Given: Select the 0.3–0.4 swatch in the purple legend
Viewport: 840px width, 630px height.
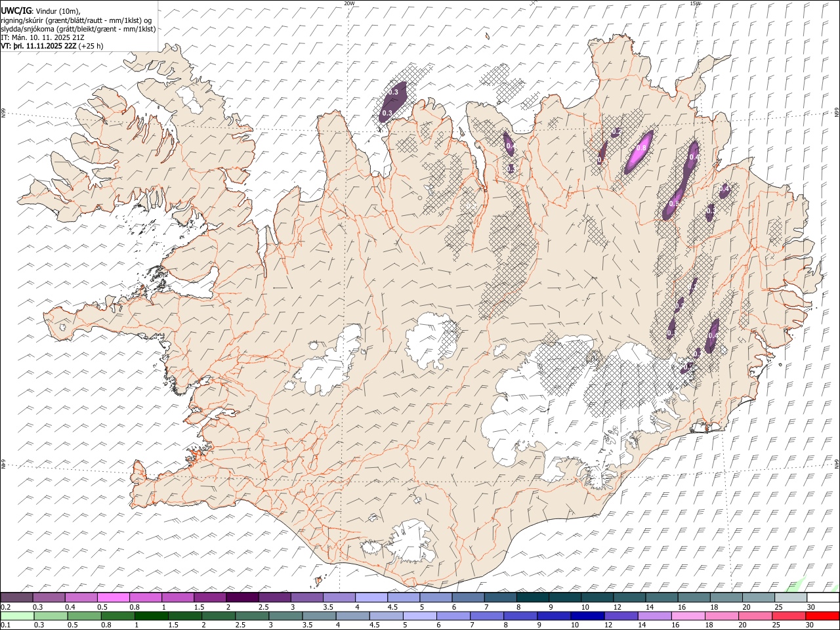Looking at the screenshot, I should 49,598.
